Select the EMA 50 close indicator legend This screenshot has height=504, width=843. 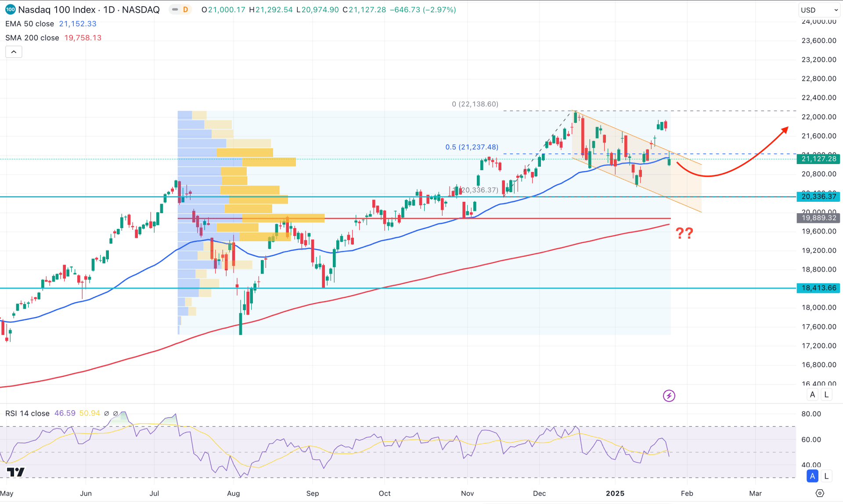click(x=29, y=24)
